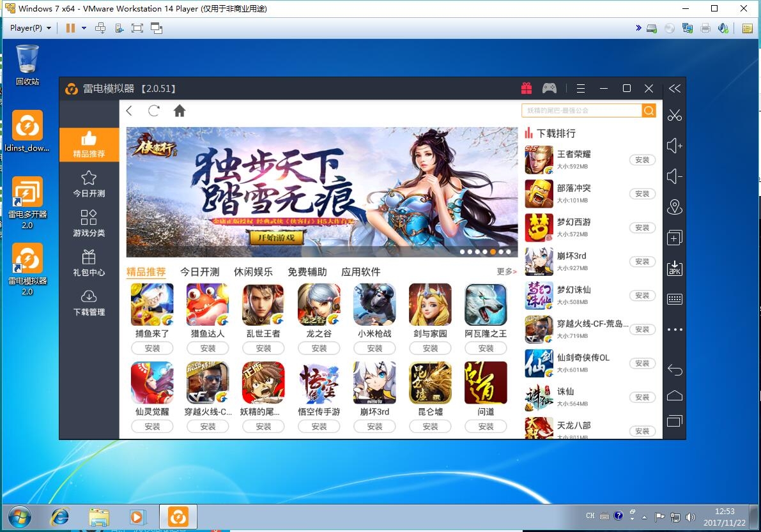Collapse the right toolbar with double-chevron icon
This screenshot has height=532, width=761.
[675, 88]
